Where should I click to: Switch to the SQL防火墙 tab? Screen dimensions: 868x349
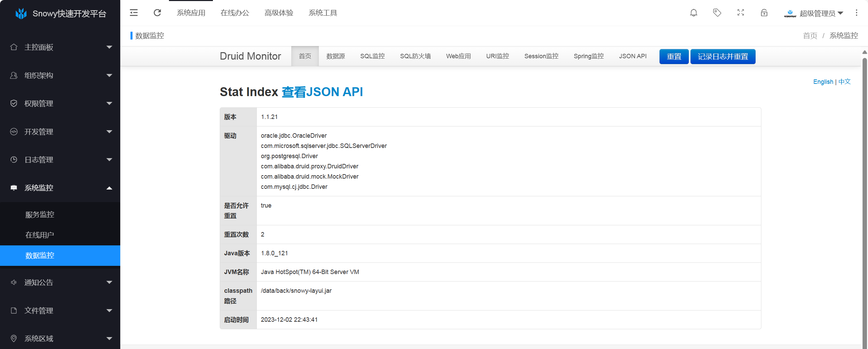click(x=415, y=56)
